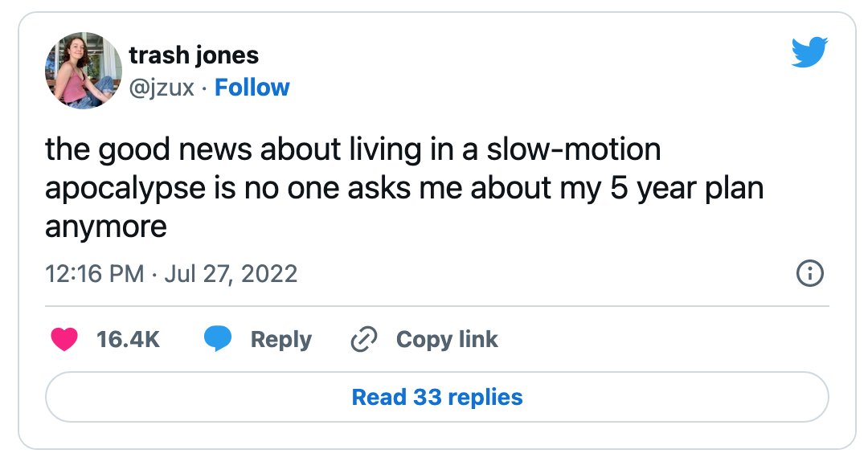
Task: Select the Copy link text label
Action: coord(447,340)
